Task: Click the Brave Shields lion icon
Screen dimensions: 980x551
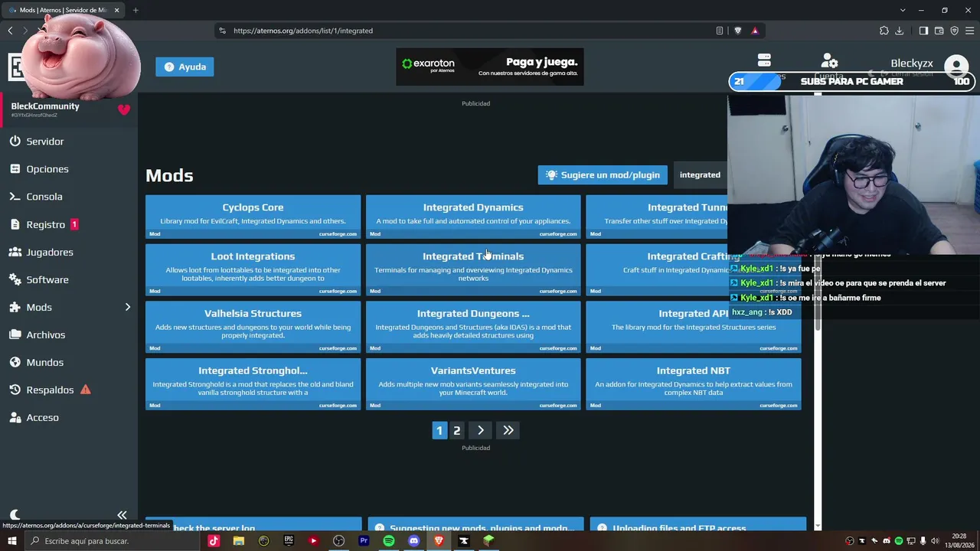Action: 738,31
